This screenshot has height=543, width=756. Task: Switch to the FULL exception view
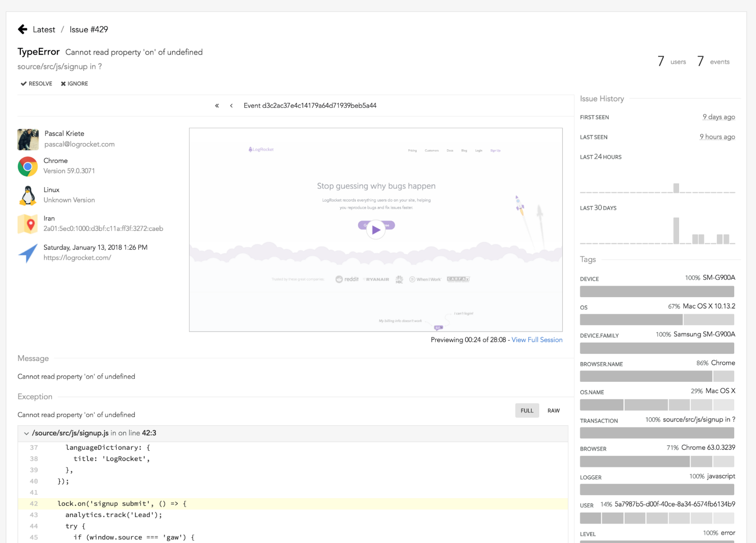(x=527, y=411)
